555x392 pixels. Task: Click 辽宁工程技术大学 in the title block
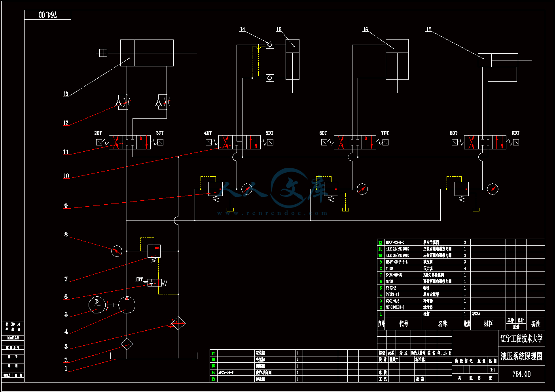pos(521,338)
